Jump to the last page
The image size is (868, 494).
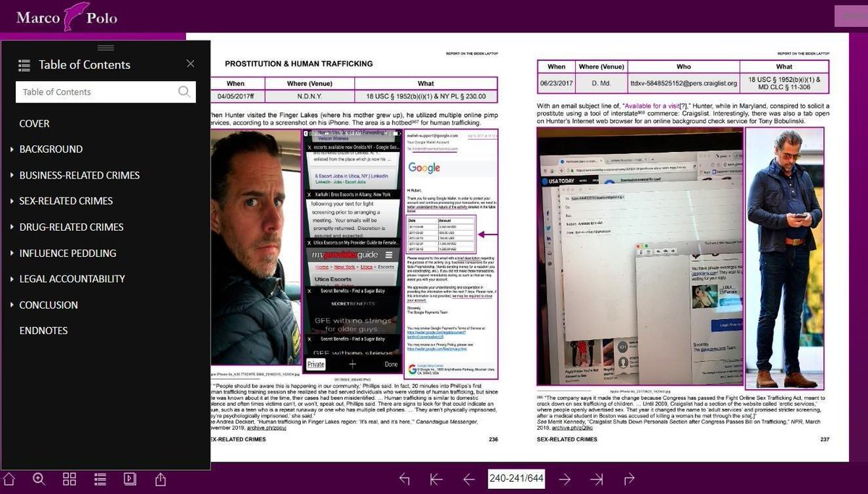tap(597, 479)
